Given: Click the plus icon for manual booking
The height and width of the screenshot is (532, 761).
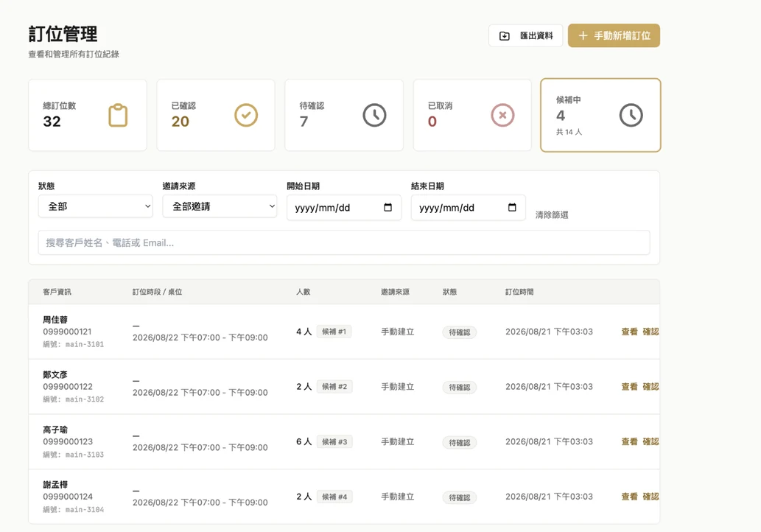Looking at the screenshot, I should point(583,36).
